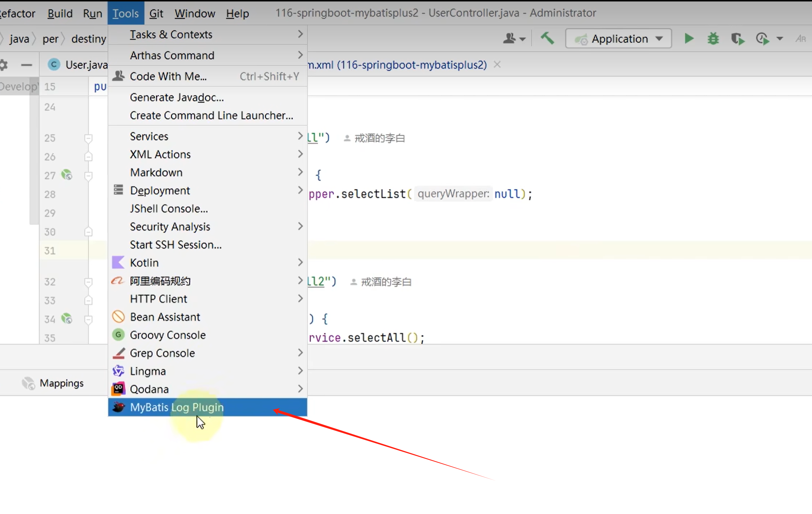Select Code With Me... menu entry
This screenshot has height=514, width=812.
(208, 76)
